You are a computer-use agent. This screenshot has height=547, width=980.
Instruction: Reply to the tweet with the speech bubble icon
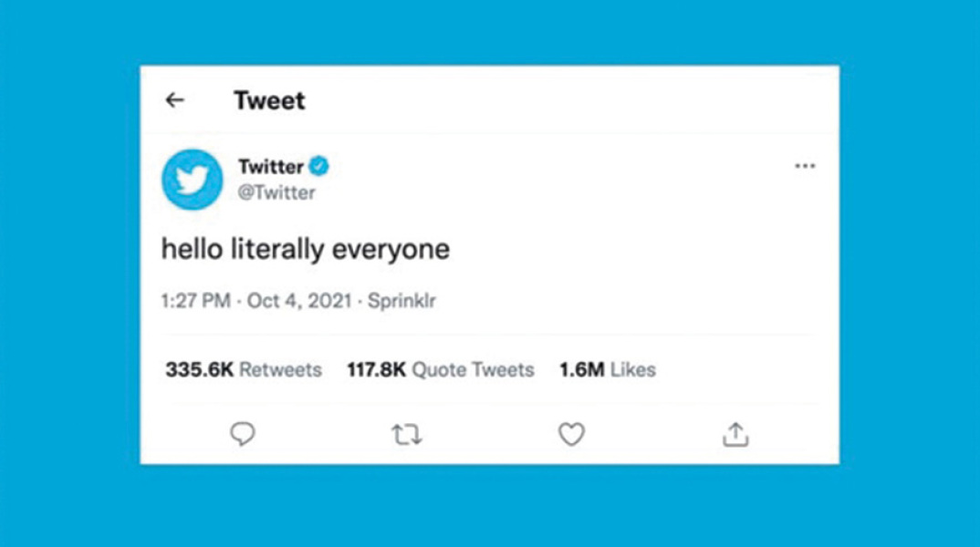[241, 437]
